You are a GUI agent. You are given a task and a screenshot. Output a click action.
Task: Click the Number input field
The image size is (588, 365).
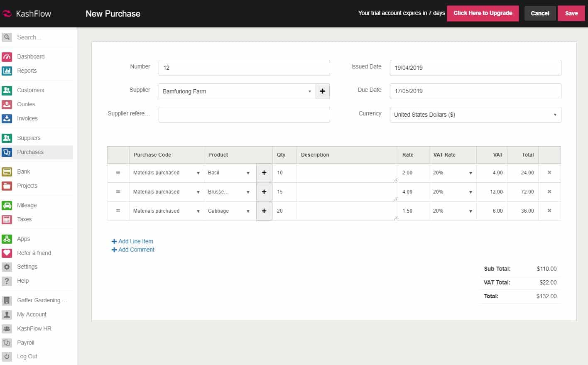(244, 68)
